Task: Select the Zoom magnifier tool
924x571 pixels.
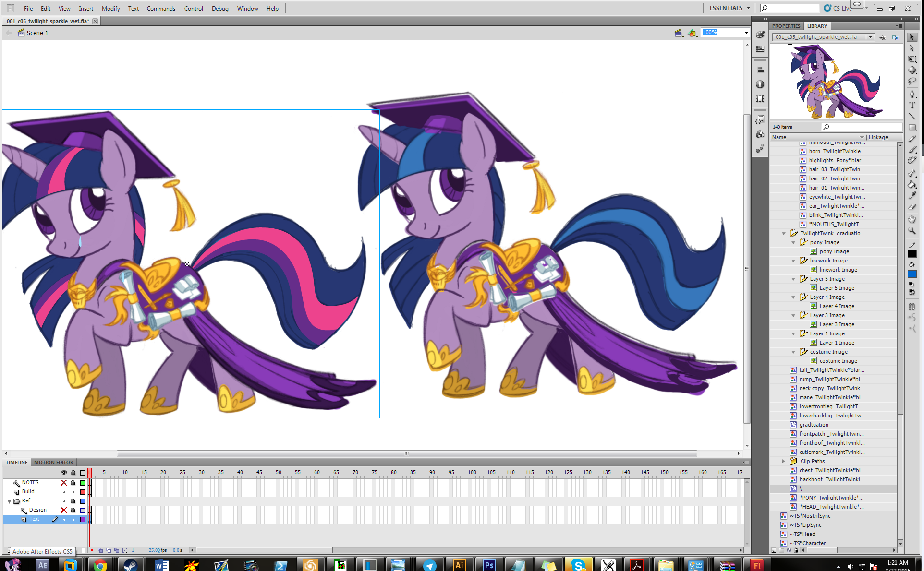Action: click(x=912, y=231)
